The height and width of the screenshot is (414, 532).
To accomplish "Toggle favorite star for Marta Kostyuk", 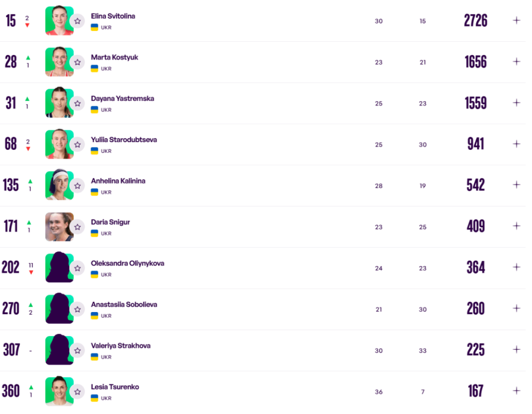I will pyautogui.click(x=77, y=62).
